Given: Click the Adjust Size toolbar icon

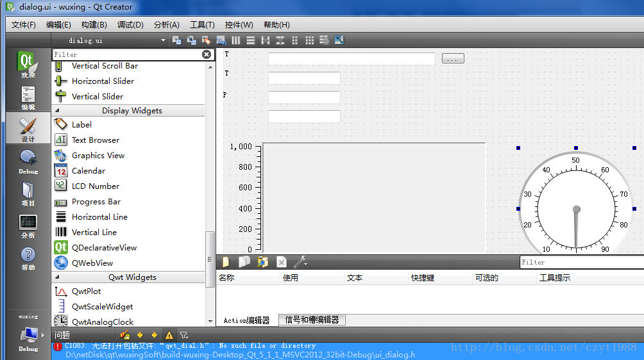Looking at the screenshot, I should (x=339, y=40).
